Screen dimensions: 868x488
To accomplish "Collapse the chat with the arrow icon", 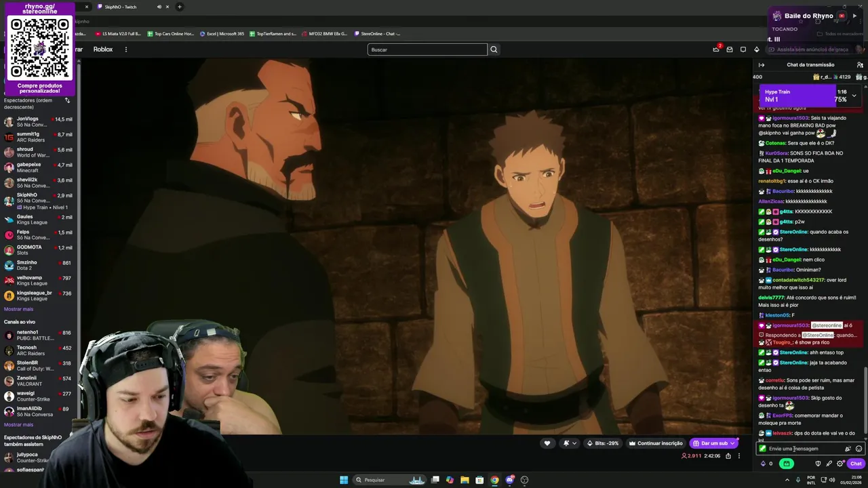I will click(x=762, y=65).
